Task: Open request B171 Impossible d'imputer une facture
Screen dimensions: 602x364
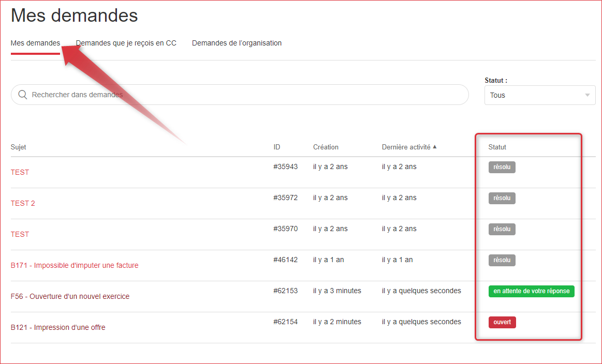Action: tap(75, 265)
